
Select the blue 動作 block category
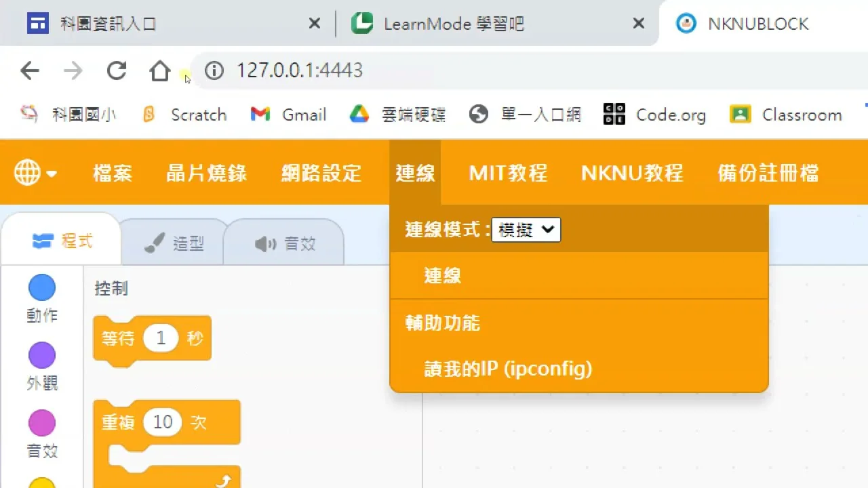[42, 299]
